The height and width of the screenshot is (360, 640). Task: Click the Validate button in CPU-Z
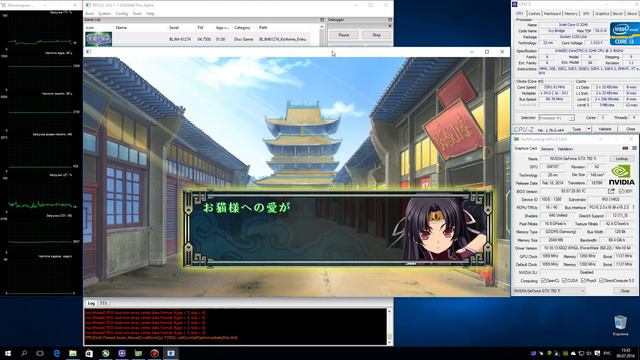(605, 129)
